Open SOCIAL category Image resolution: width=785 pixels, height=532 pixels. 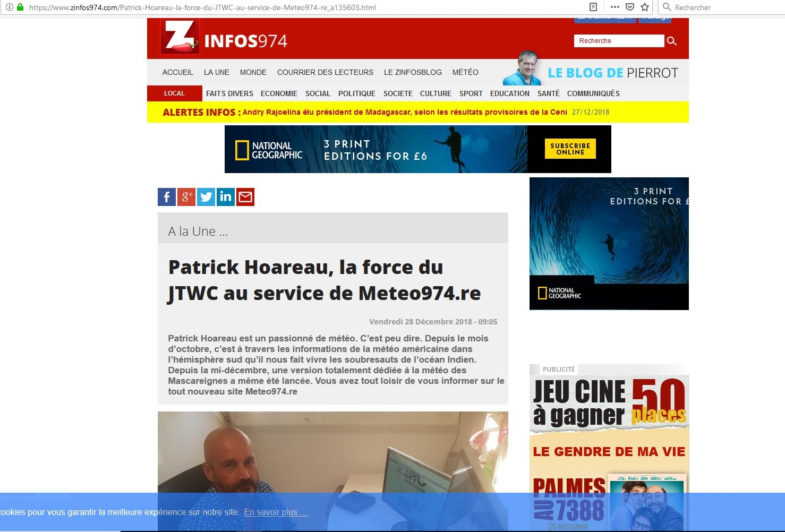click(x=318, y=93)
